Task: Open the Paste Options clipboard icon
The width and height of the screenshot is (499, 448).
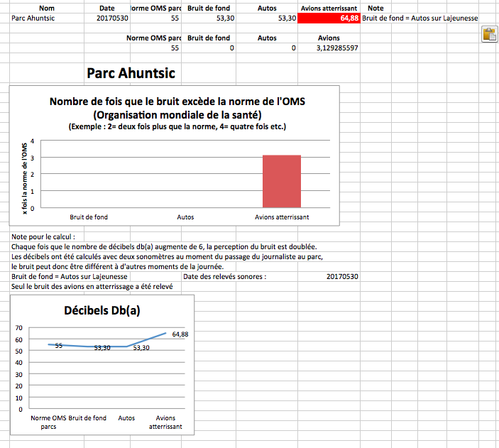Action: click(x=489, y=35)
